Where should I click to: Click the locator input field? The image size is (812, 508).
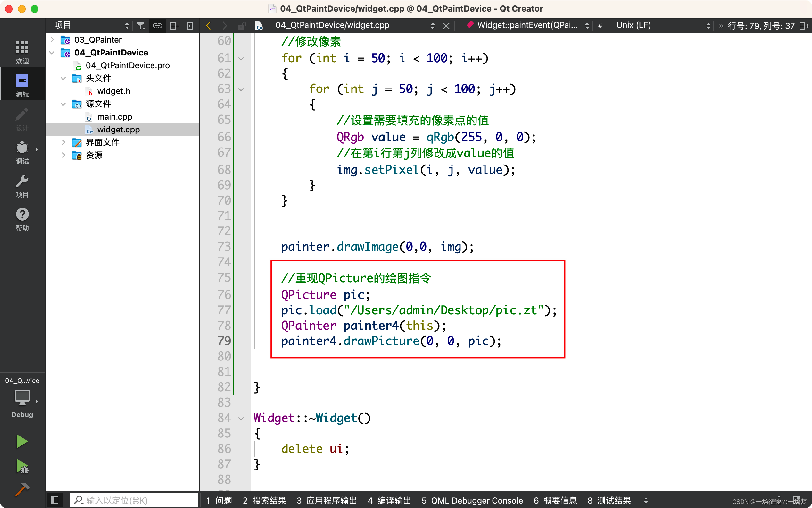coord(134,500)
